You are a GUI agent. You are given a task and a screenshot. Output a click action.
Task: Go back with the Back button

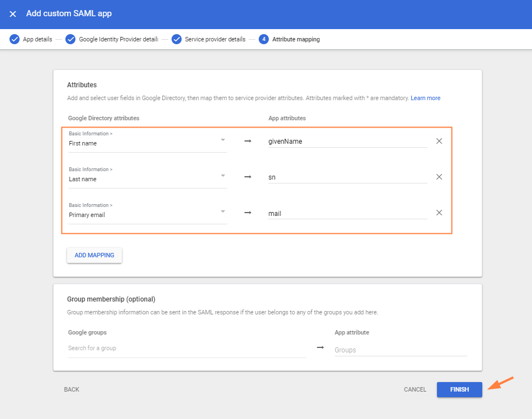(x=72, y=389)
